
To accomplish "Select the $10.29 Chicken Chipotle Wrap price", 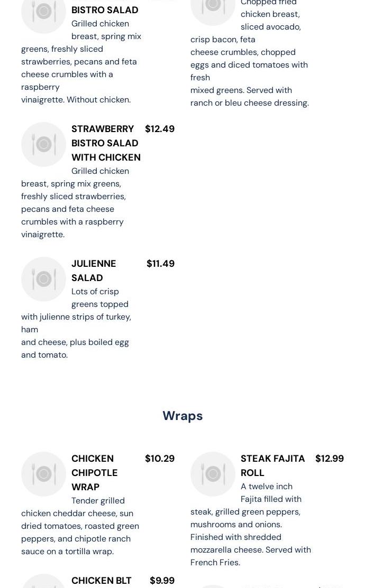I will [159, 458].
